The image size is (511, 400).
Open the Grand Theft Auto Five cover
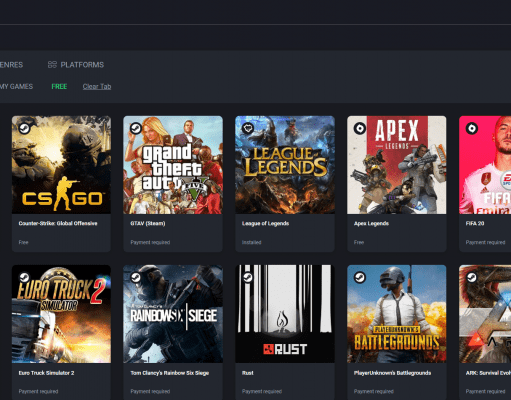(x=173, y=165)
